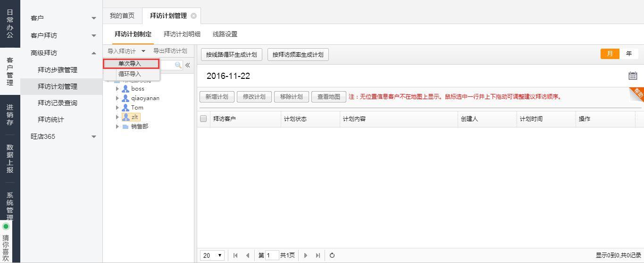
Task: Click the 新增计划 button
Action: [217, 97]
